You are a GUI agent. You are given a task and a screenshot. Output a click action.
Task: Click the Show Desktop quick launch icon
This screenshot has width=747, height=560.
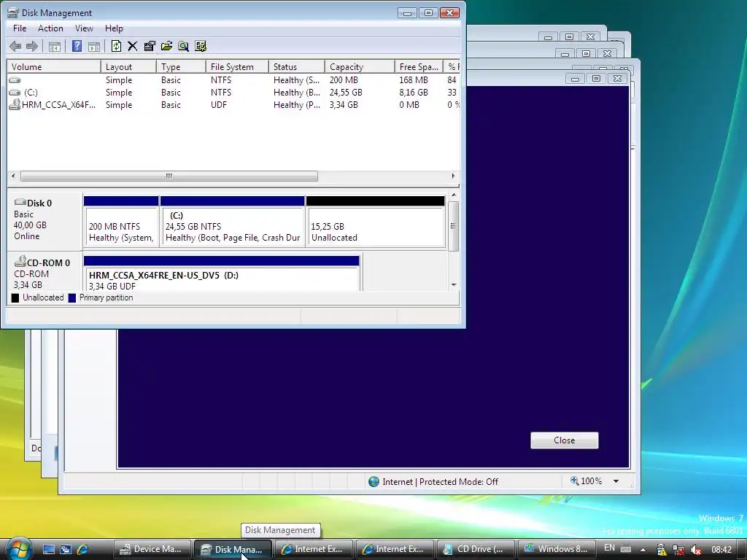point(49,549)
